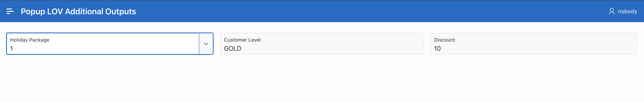Viewport: 644px width, 102px height.
Task: Open the Holiday Package popup list chevron
Action: click(206, 44)
